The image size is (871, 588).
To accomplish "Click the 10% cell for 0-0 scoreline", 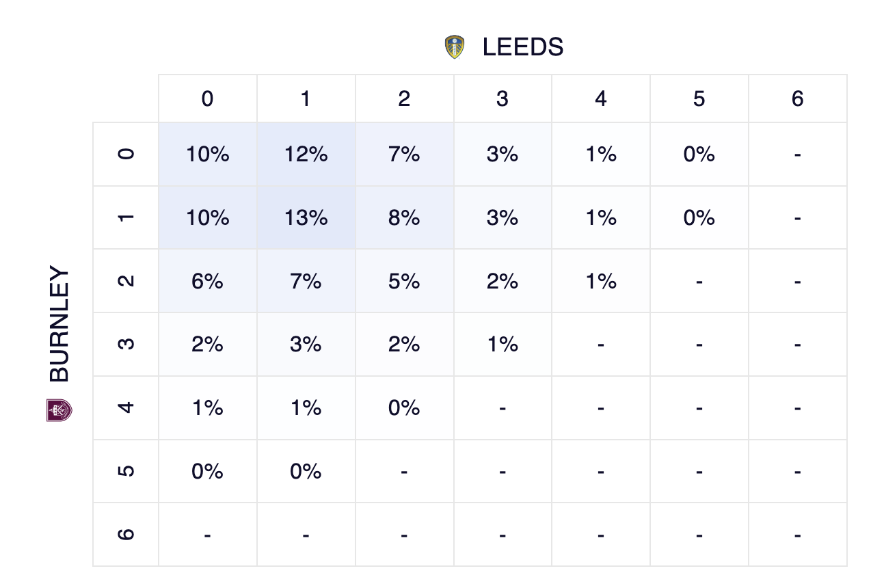I will (207, 155).
